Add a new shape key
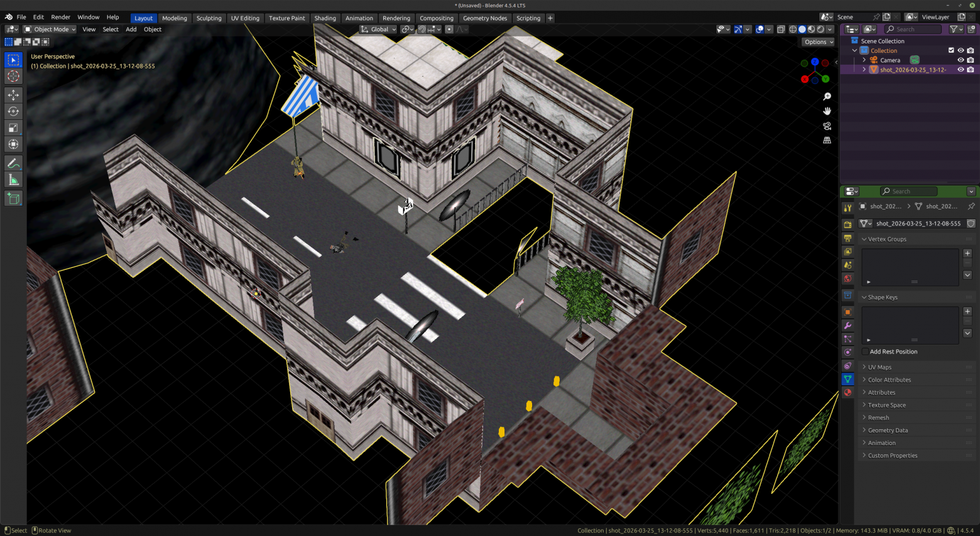This screenshot has height=536, width=980. point(967,311)
